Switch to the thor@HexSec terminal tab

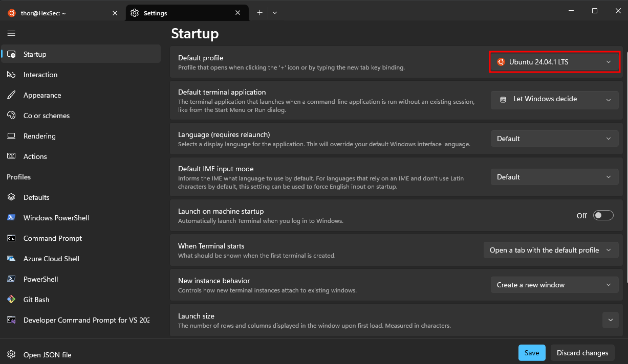[x=63, y=13]
